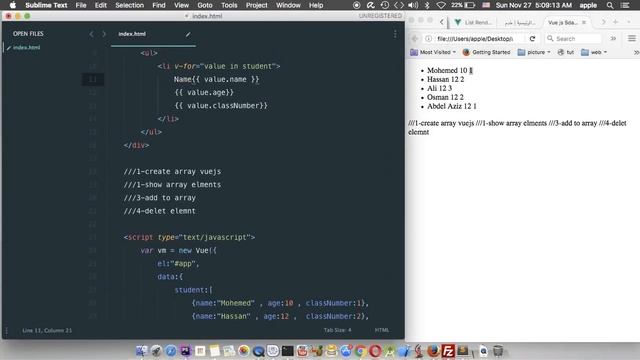Image resolution: width=640 pixels, height=360 pixels.
Task: Click the Firefox Search field
Action: pos(573,38)
